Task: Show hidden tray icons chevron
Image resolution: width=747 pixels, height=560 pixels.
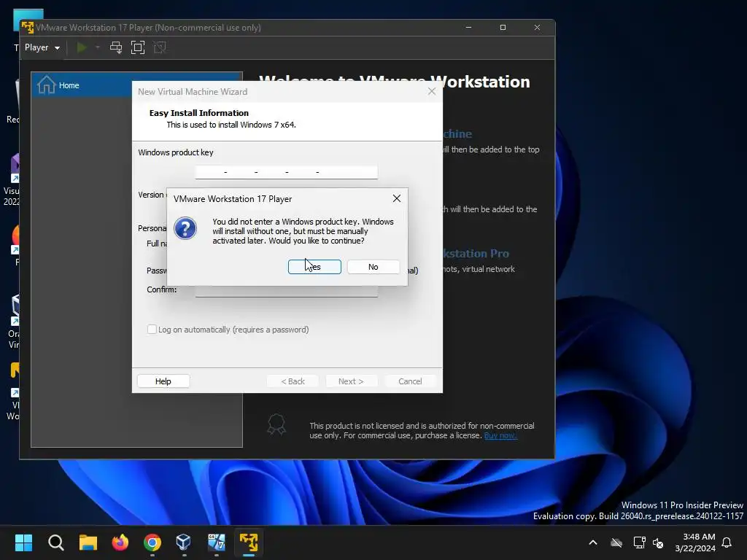Action: (x=593, y=542)
